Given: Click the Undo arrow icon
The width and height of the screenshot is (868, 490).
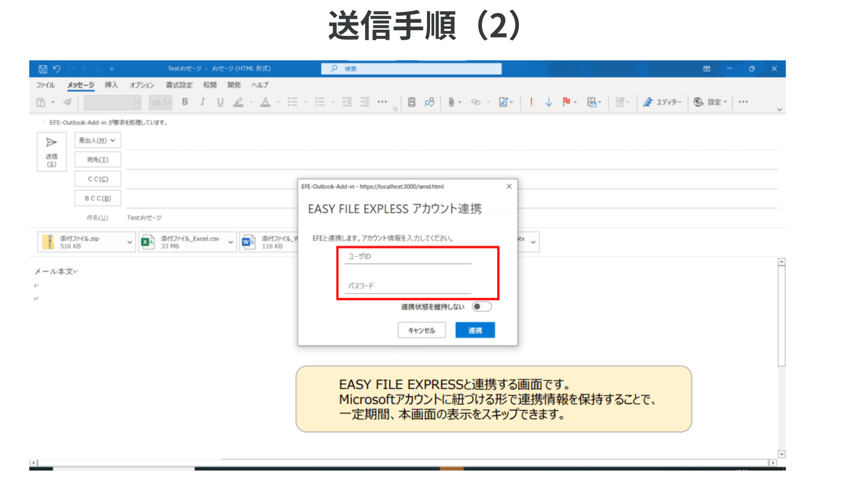Looking at the screenshot, I should coord(57,69).
